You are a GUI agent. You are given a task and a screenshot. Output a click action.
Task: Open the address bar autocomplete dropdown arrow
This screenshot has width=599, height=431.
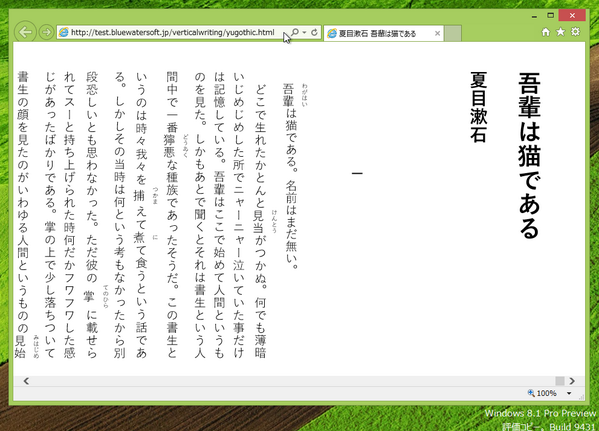(304, 32)
